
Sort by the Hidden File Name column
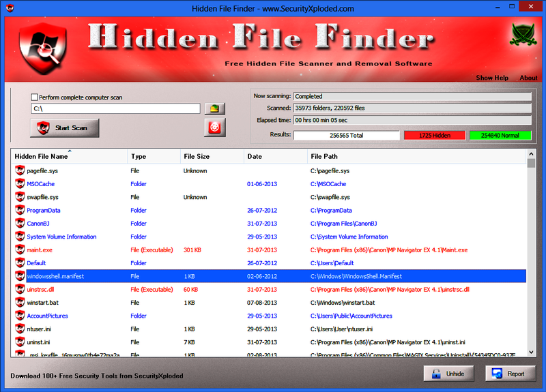tap(69, 157)
